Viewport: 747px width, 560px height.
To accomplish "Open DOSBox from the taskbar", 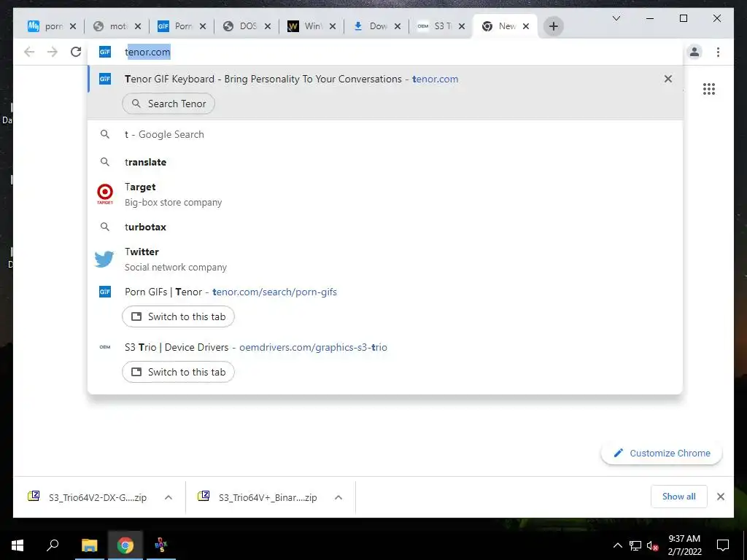I will [x=161, y=545].
